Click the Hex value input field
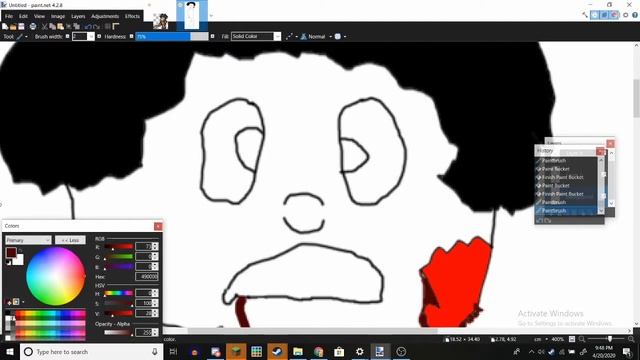 point(147,277)
